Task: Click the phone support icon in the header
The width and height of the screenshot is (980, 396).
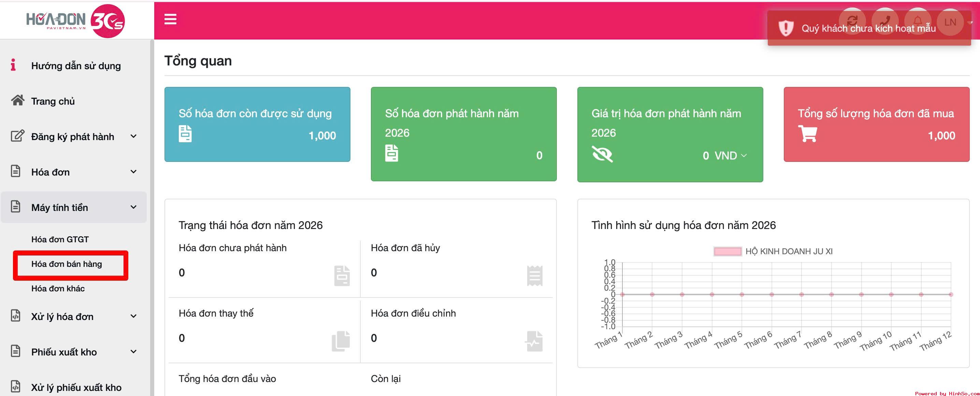Action: [x=885, y=21]
